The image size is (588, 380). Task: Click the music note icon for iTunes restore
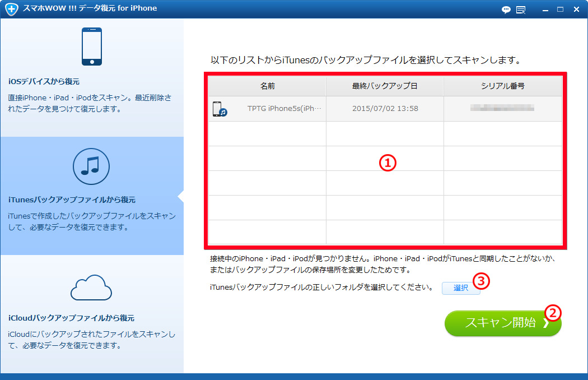(x=91, y=166)
